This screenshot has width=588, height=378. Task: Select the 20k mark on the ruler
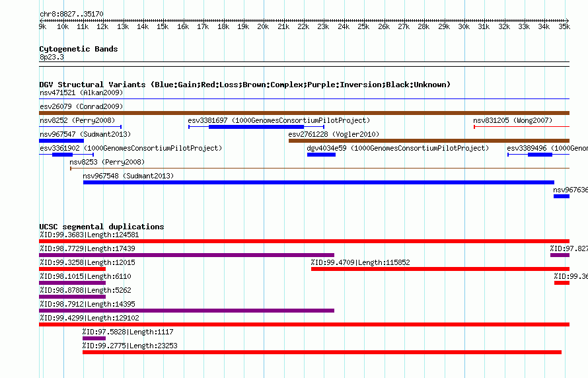pos(263,26)
